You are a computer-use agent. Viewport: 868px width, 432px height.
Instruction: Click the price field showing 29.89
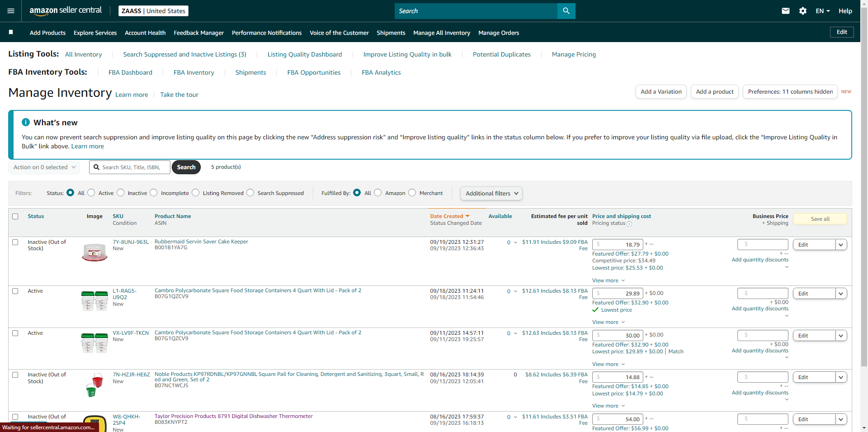618,294
